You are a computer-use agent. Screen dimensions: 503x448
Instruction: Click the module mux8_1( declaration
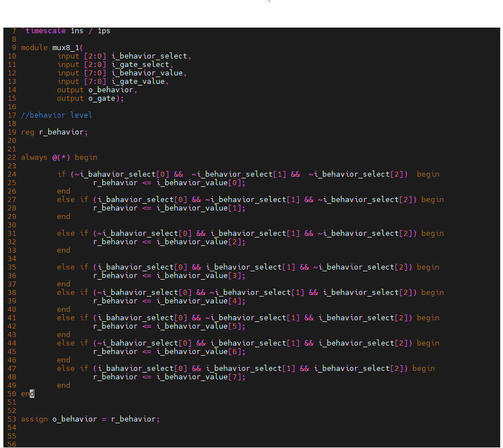pos(52,47)
